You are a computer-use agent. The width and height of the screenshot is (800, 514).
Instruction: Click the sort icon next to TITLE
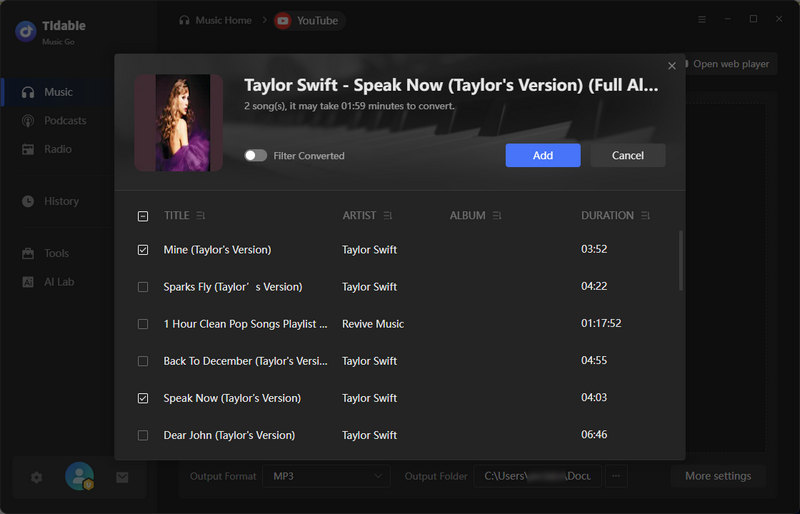201,216
